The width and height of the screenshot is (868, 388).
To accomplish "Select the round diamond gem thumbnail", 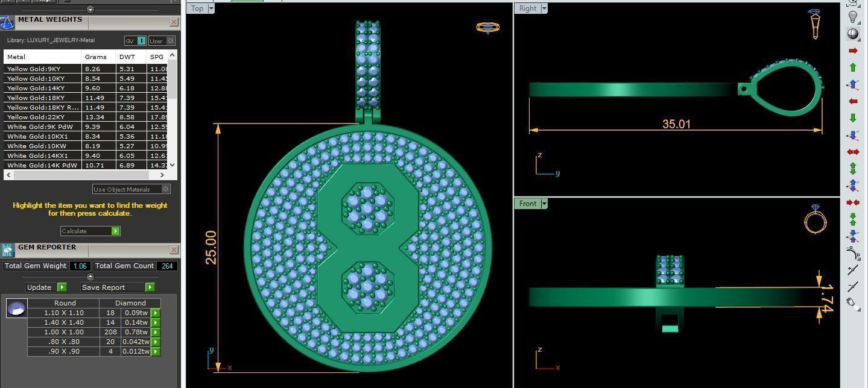I will pos(16,308).
